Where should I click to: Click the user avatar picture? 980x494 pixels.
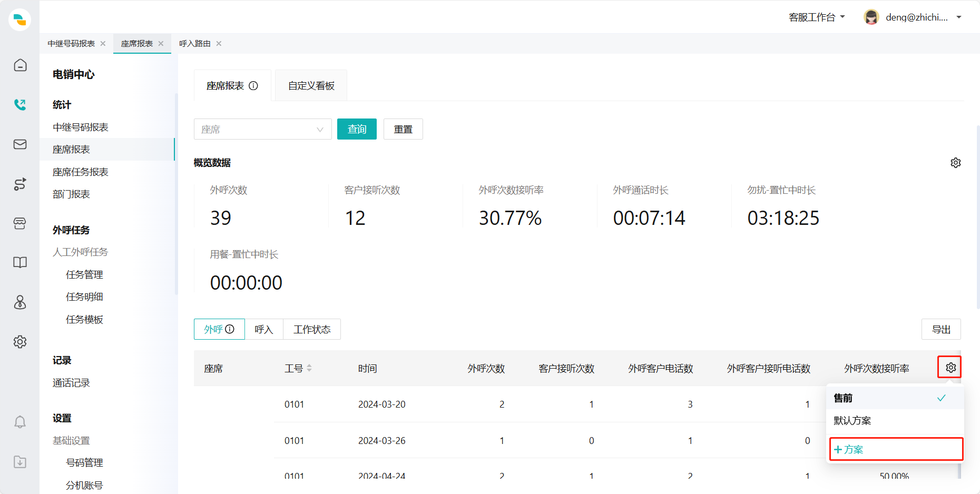click(x=871, y=17)
